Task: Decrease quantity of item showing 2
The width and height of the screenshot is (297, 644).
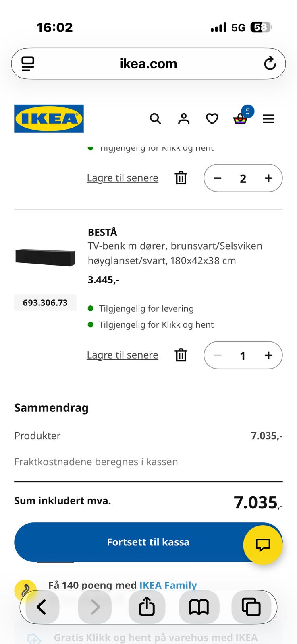Action: (x=218, y=178)
